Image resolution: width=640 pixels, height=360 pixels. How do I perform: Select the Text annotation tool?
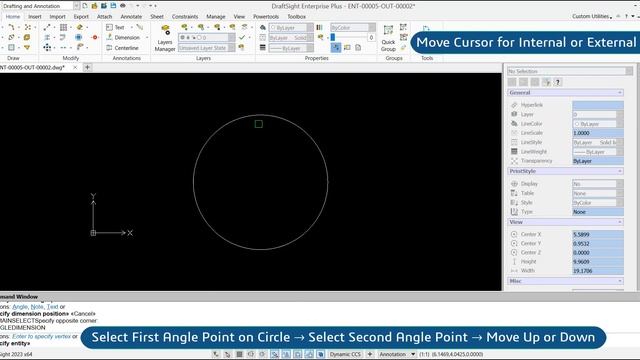(115, 27)
